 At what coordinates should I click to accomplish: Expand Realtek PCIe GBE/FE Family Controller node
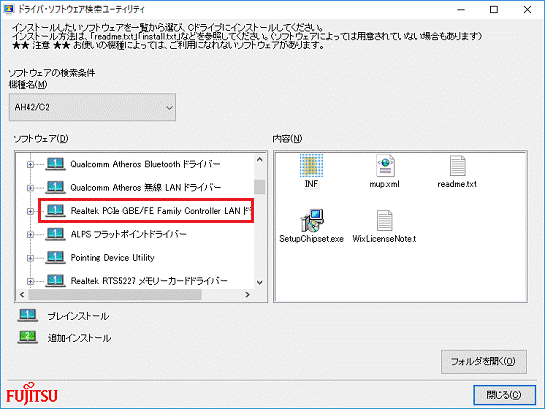[30, 211]
